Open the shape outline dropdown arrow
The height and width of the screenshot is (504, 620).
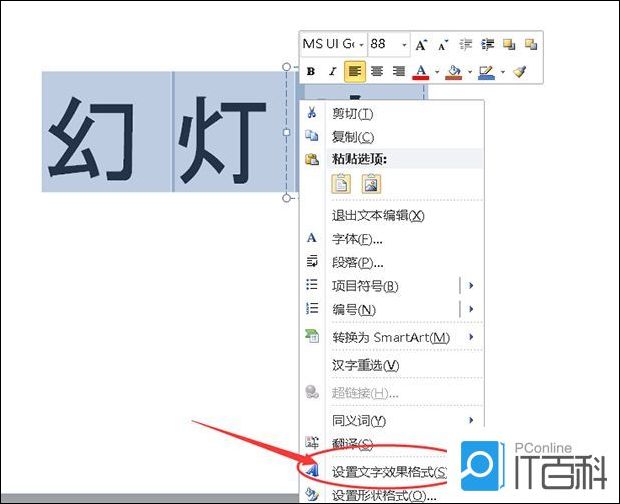(x=503, y=72)
